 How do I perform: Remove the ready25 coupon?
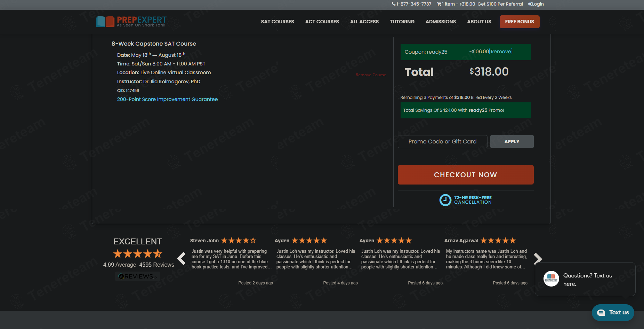coord(501,52)
